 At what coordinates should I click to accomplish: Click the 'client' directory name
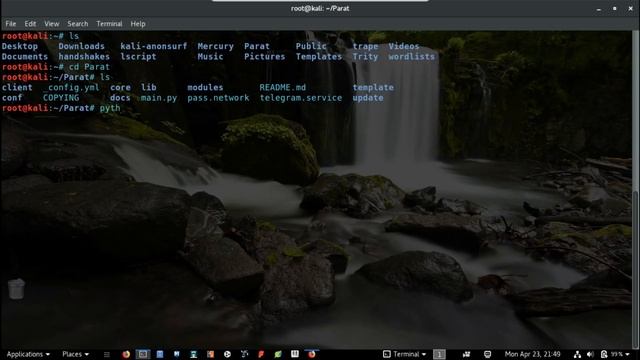point(17,87)
